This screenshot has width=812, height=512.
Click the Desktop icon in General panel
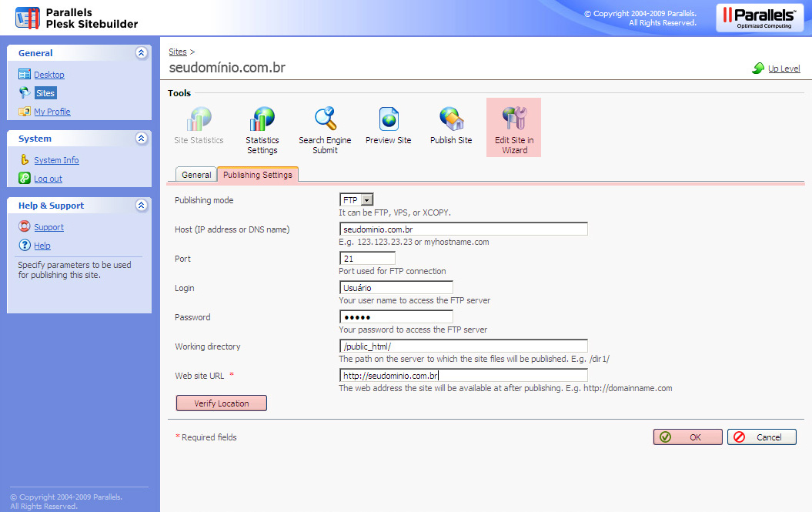[25, 74]
